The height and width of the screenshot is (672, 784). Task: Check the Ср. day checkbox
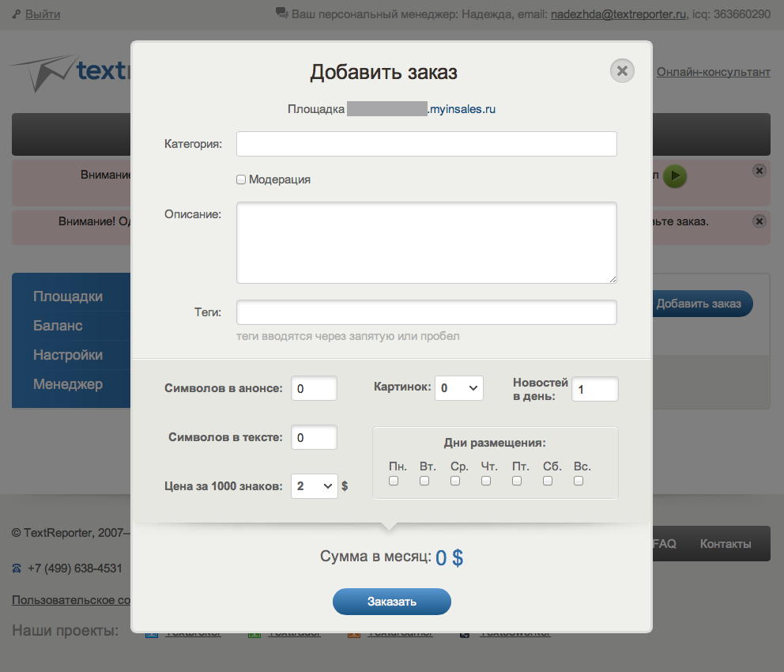(455, 481)
